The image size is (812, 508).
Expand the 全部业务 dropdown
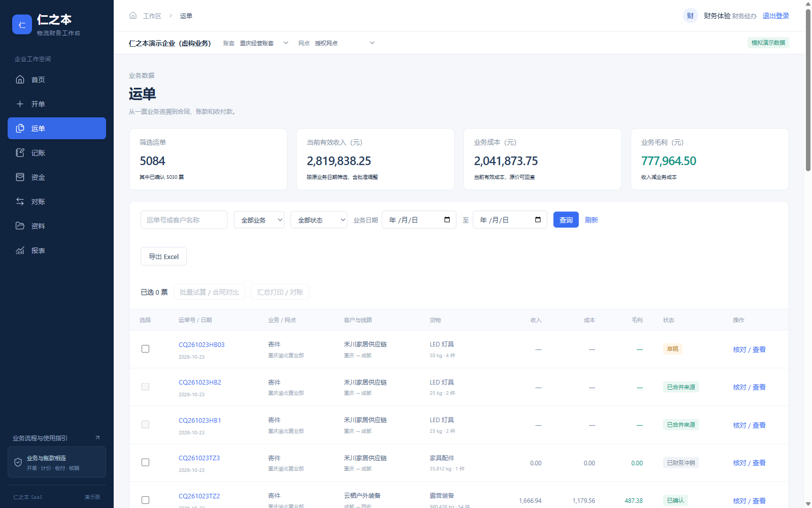[x=259, y=220]
